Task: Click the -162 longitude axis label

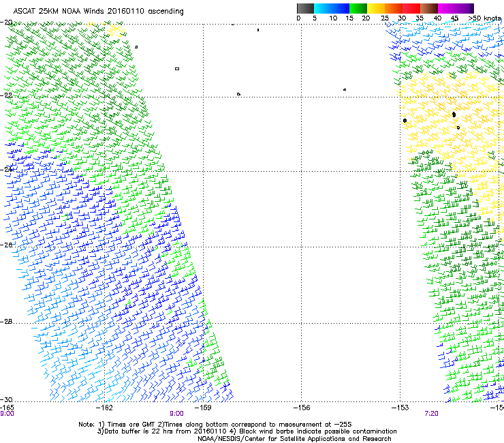Action: (105, 408)
